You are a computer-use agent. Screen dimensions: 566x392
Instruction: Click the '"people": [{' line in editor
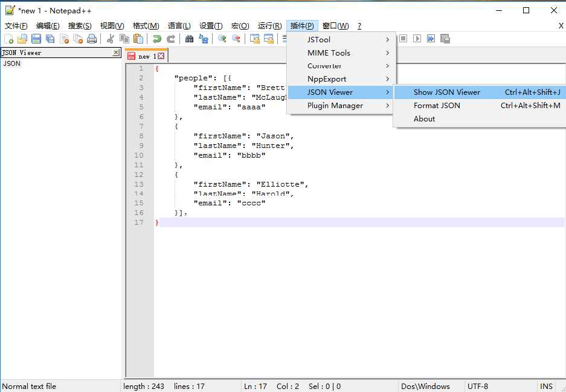203,78
